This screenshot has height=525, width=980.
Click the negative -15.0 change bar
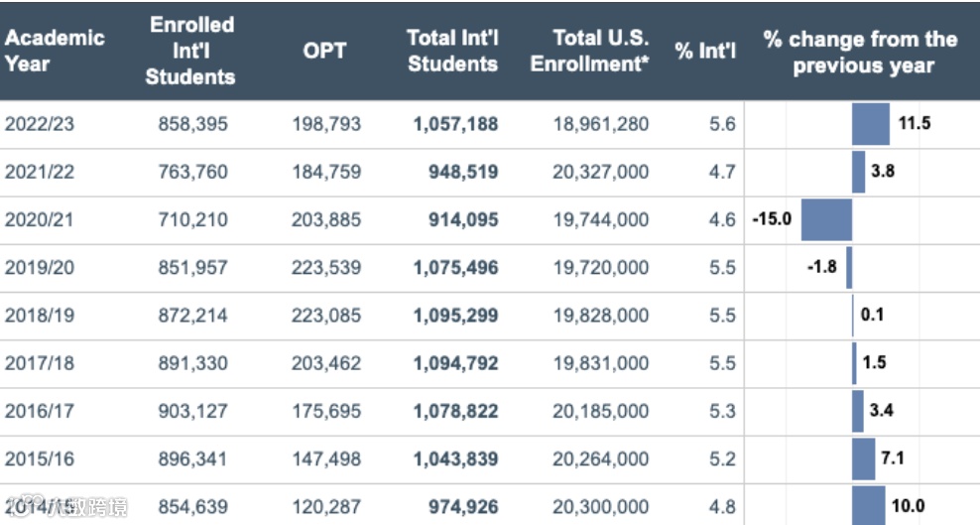click(826, 219)
